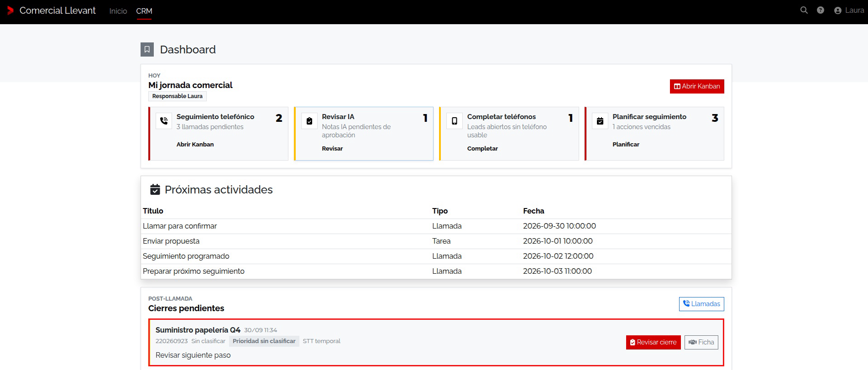Screen dimensions: 868x370
Task: Click the Revisar link in Revisar IA card
Action: (x=332, y=148)
